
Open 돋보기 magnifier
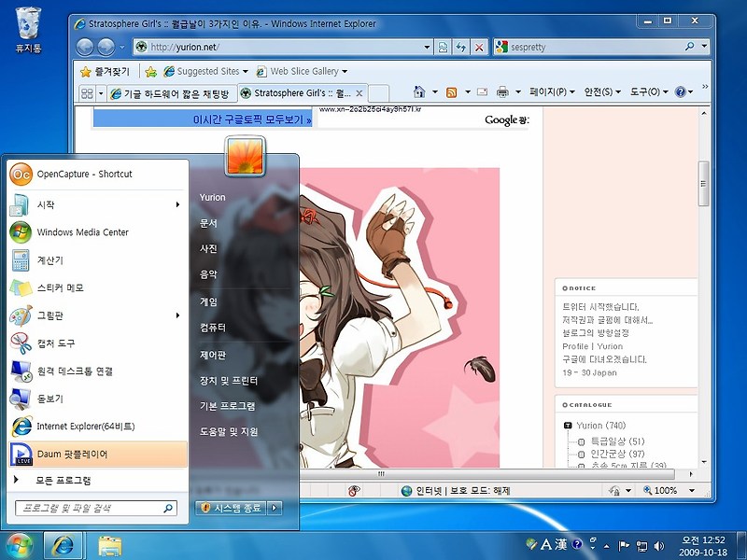(98, 399)
